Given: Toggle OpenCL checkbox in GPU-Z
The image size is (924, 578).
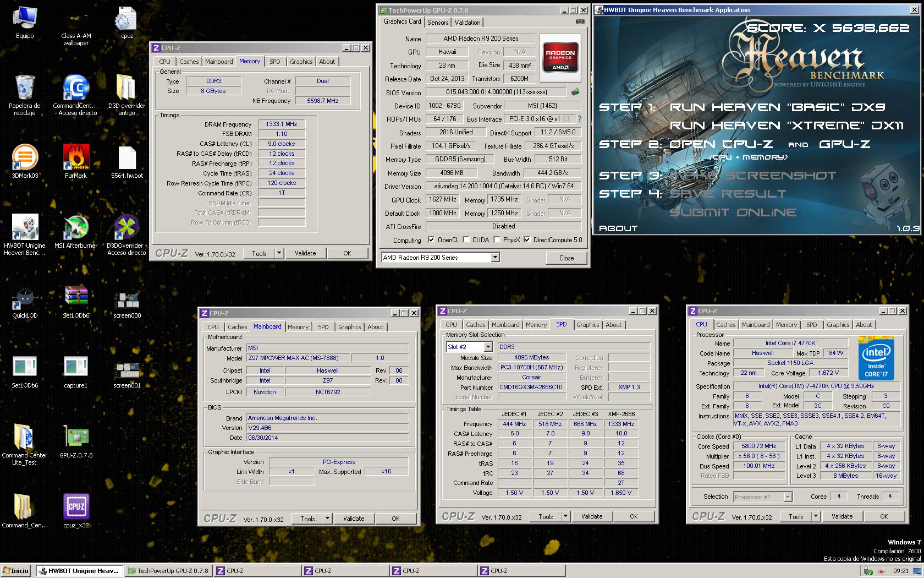Looking at the screenshot, I should tap(431, 240).
